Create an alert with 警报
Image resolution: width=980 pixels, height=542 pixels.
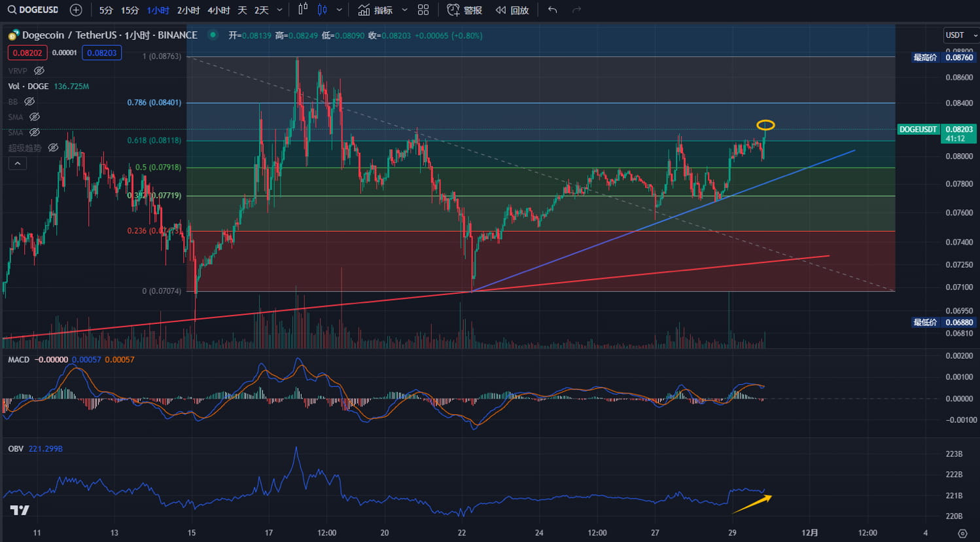tap(464, 10)
